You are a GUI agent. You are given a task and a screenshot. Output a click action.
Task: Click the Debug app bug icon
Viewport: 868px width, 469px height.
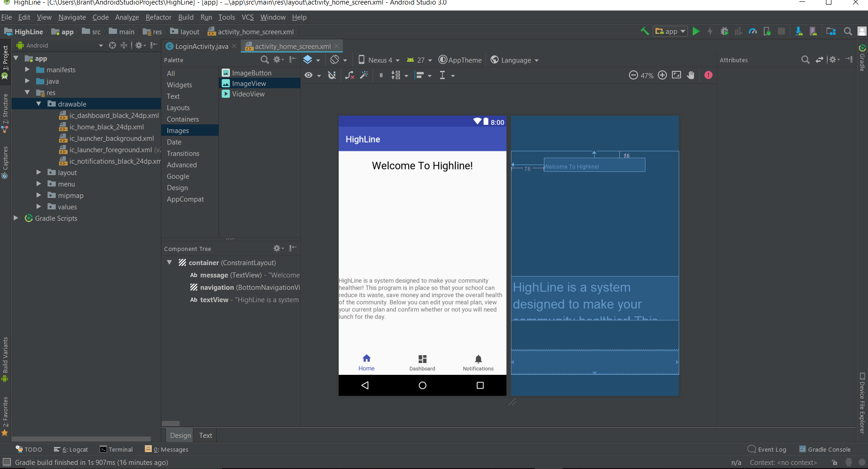pos(724,32)
